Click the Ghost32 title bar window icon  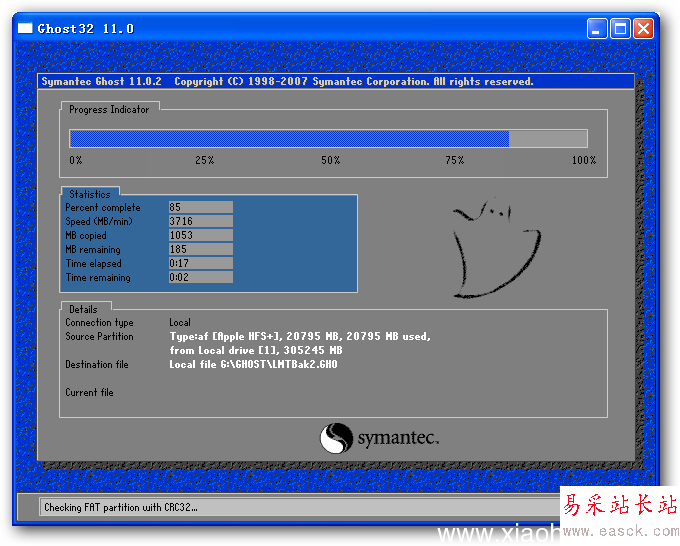click(x=25, y=28)
